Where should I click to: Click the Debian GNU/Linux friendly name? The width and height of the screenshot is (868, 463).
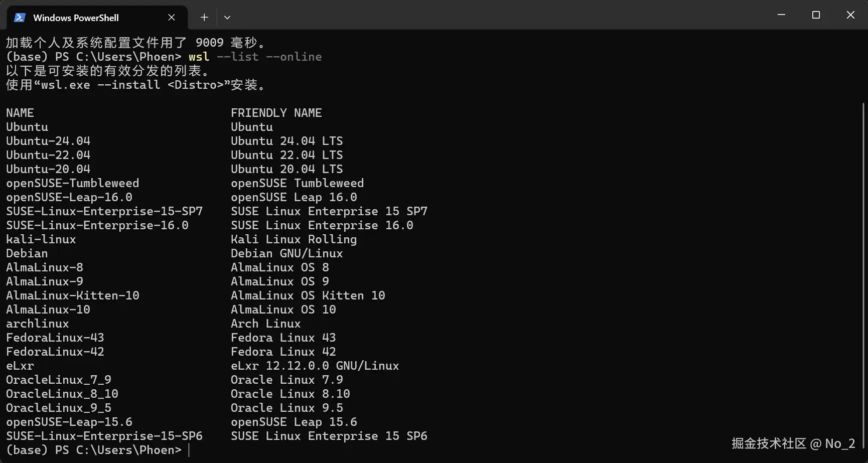287,253
